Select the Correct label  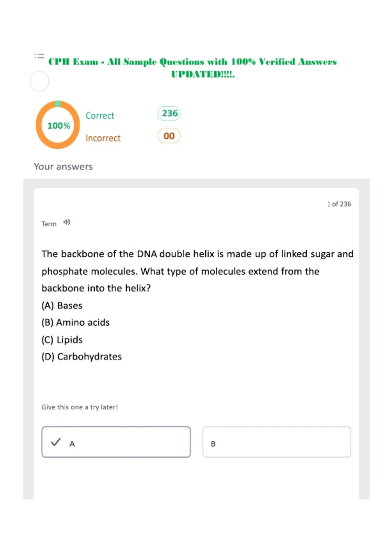coord(100,116)
